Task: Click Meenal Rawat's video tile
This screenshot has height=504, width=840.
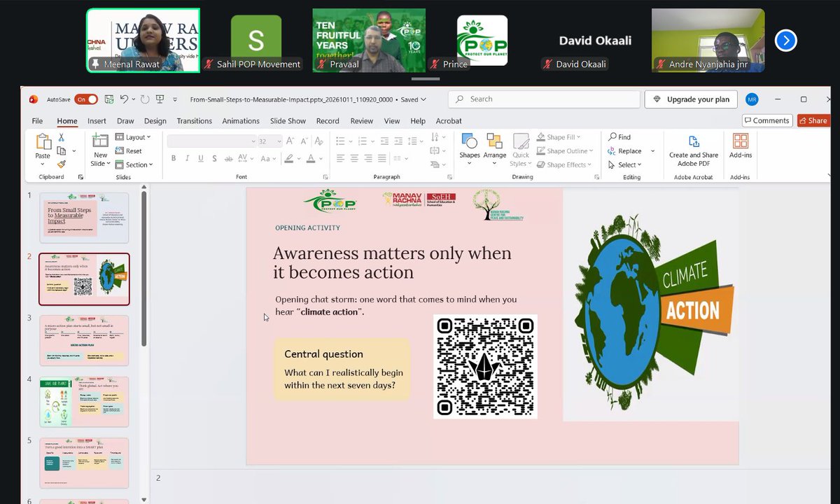Action: (x=143, y=41)
